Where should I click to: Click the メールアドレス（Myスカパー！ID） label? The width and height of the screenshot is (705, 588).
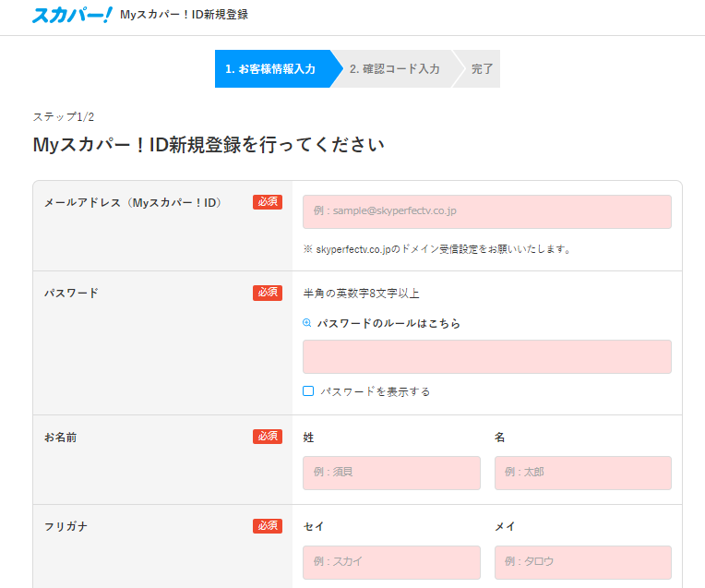click(x=133, y=203)
